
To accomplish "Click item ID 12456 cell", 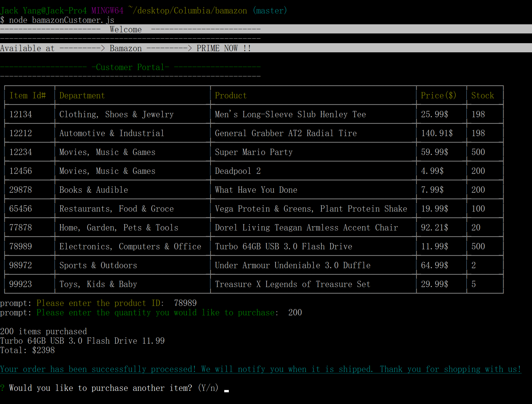I will 21,171.
